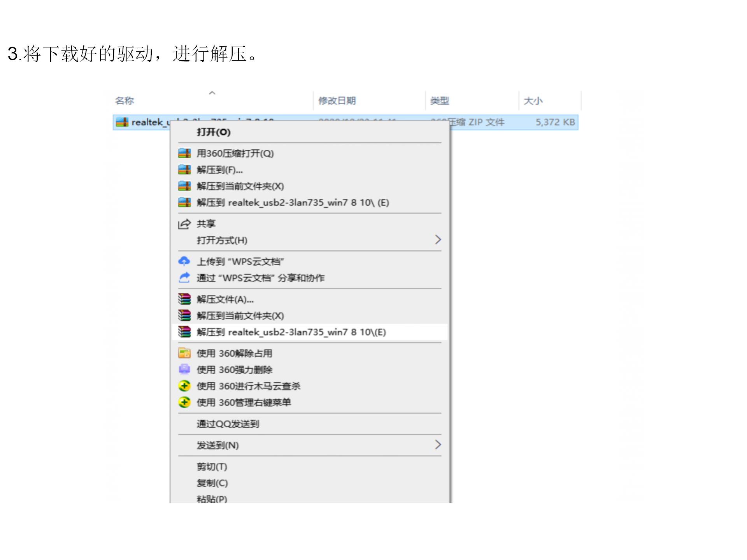Click the share icon beside 共享

coord(184,224)
